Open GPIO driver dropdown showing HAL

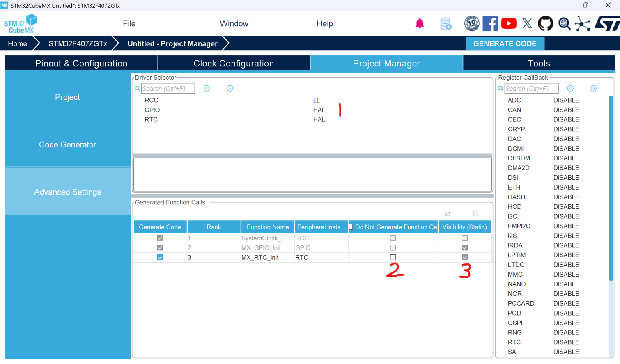tap(319, 110)
